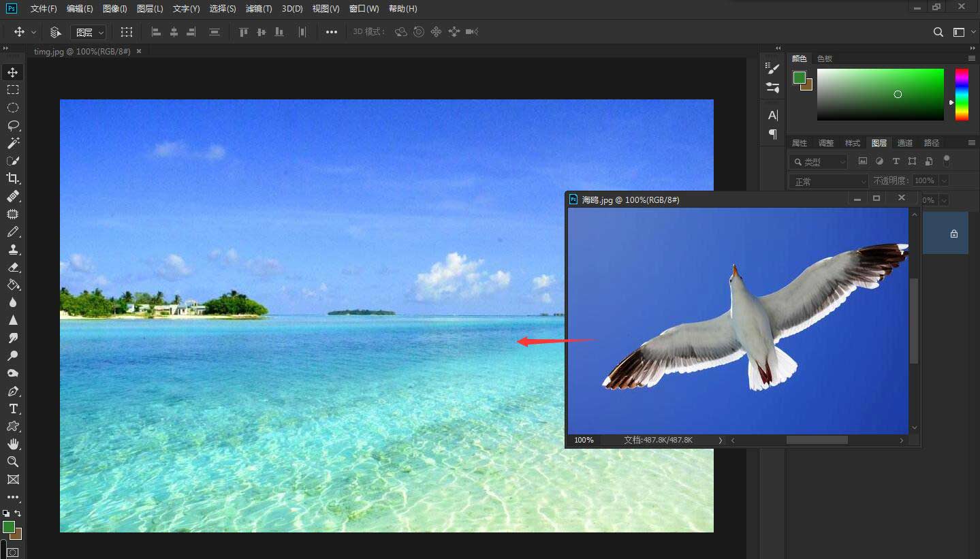Click the vertical scrollbar in 海鸥.jpg window
The image size is (980, 559).
click(x=914, y=320)
